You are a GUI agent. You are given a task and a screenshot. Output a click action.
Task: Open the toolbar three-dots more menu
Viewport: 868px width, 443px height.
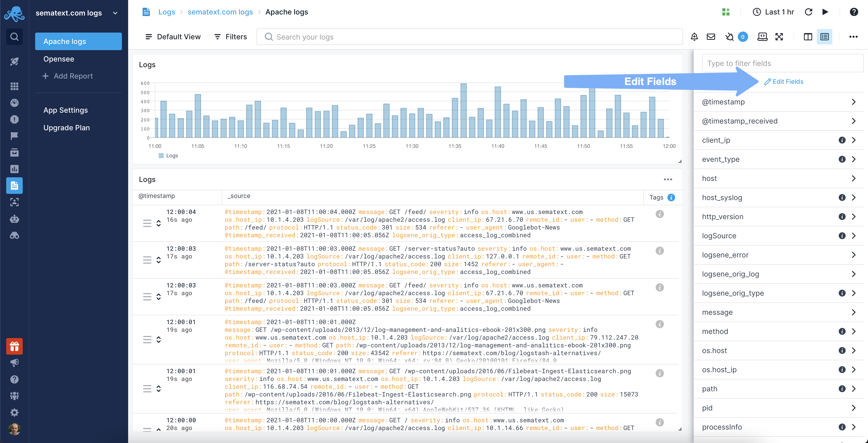(x=853, y=37)
